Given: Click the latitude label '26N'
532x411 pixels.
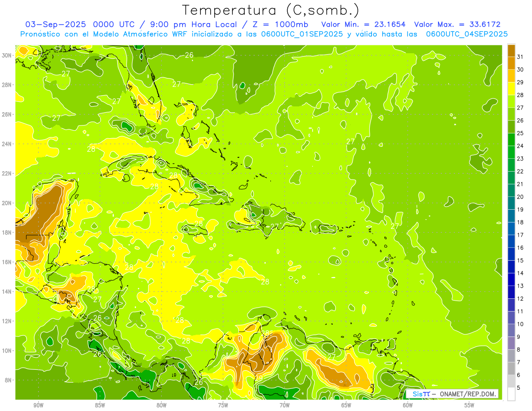Looking at the screenshot, I should point(8,114).
